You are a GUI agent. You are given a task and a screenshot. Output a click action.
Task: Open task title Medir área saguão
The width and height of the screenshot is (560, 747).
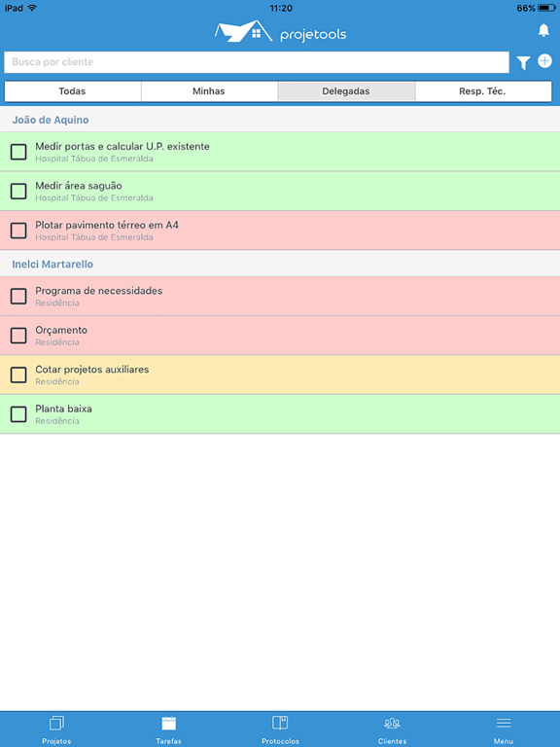click(79, 186)
